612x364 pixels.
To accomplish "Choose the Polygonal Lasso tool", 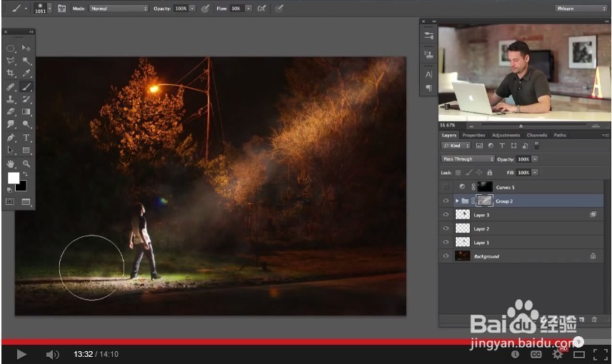I will (x=11, y=61).
